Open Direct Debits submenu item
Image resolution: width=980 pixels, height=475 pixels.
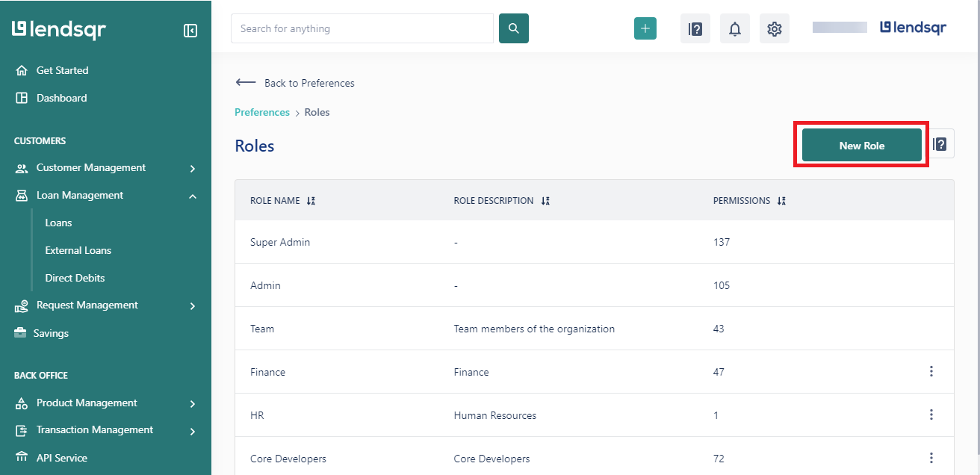point(75,278)
